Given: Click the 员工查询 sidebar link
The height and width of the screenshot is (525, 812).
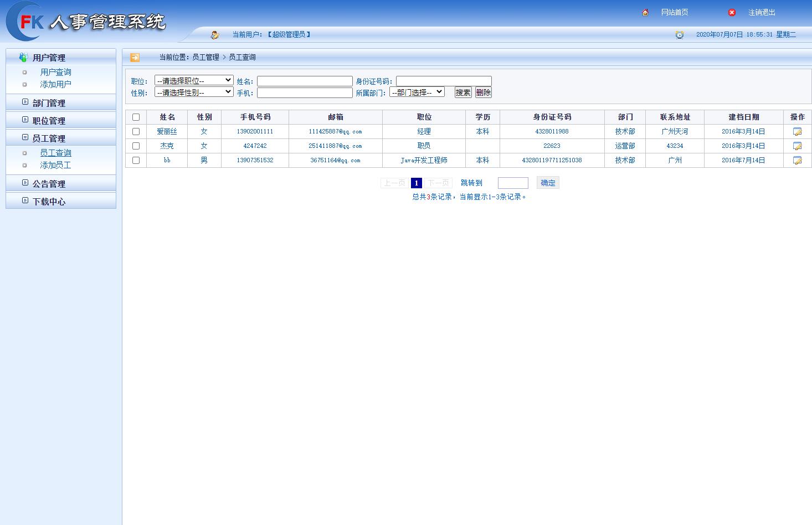Looking at the screenshot, I should (55, 152).
